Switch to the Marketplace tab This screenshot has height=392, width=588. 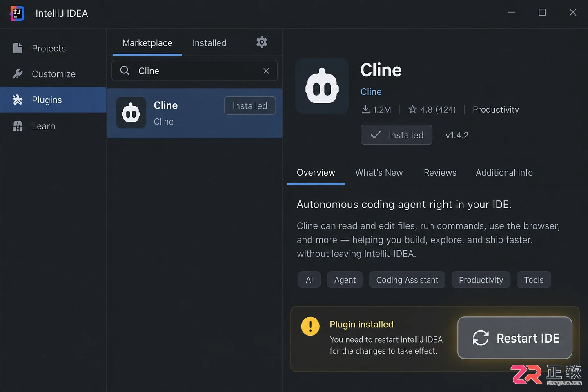147,43
